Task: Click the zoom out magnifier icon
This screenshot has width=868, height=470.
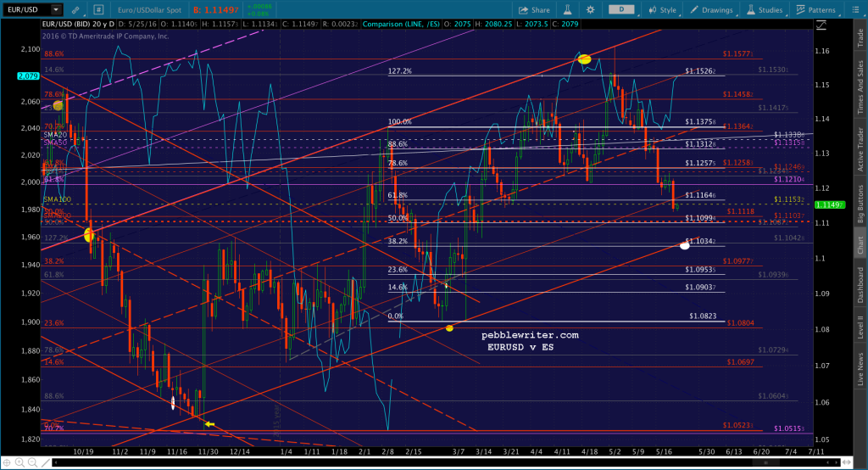Action: click(x=32, y=462)
